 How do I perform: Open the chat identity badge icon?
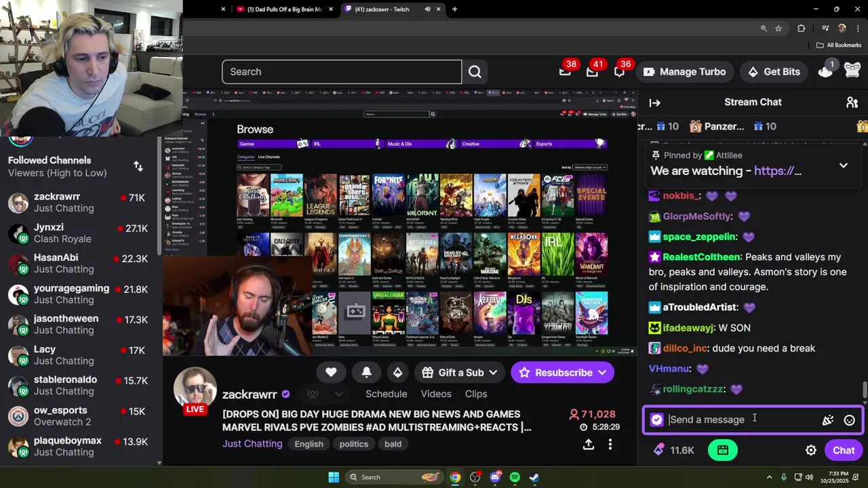[656, 420]
